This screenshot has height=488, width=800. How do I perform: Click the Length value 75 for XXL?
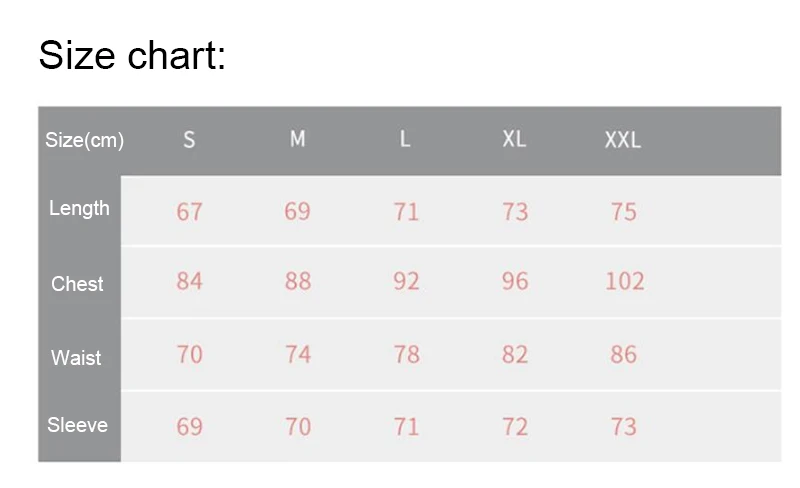pos(624,211)
